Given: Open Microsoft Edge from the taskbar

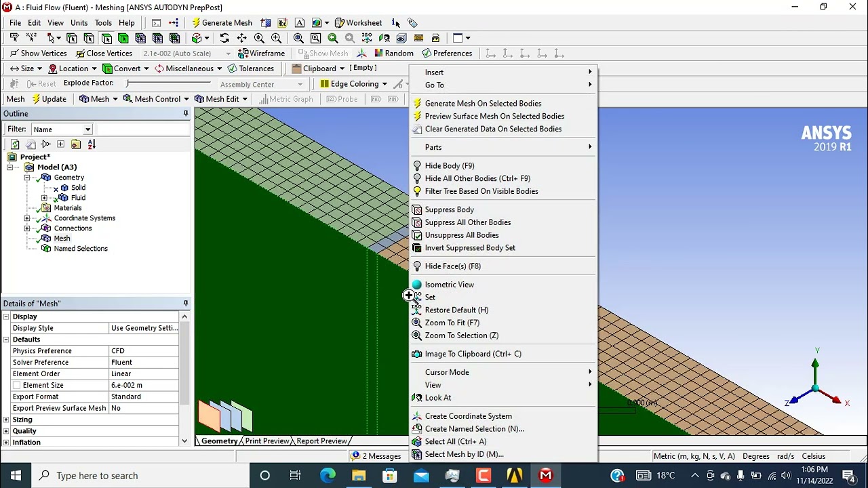Looking at the screenshot, I should point(328,476).
